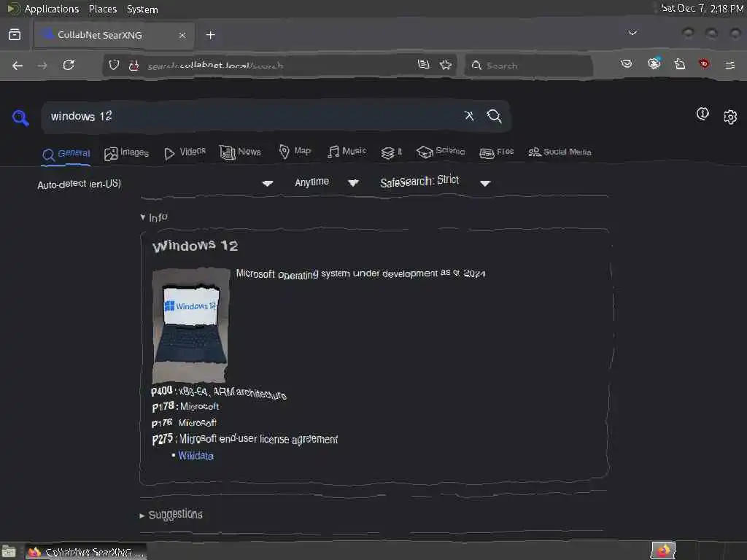This screenshot has width=747, height=560.
Task: Bookmark this page with the star icon
Action: [446, 65]
